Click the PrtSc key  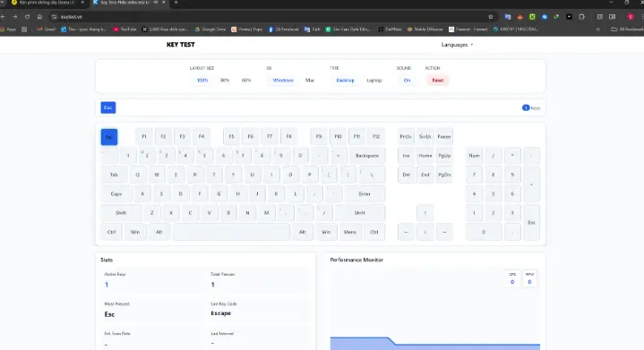pyautogui.click(x=406, y=137)
